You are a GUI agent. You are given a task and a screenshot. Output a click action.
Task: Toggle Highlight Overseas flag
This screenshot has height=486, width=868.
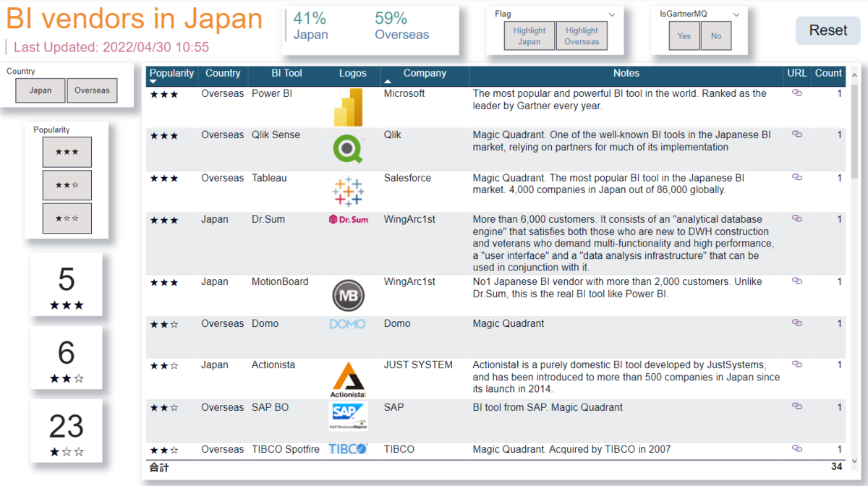point(582,36)
